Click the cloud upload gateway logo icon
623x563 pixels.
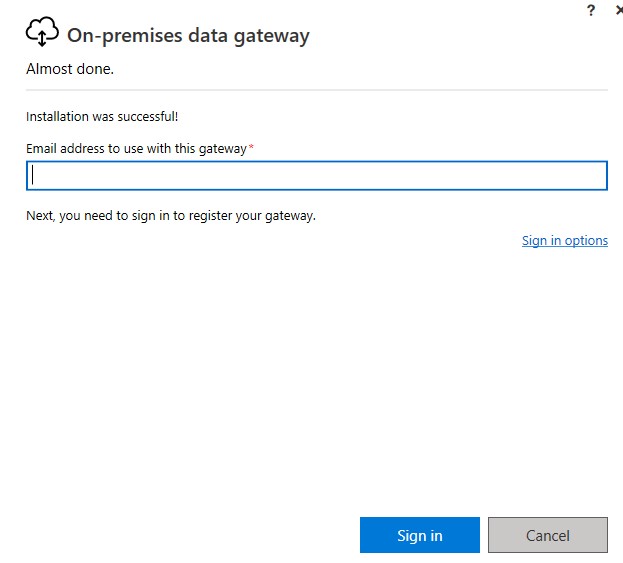click(42, 34)
